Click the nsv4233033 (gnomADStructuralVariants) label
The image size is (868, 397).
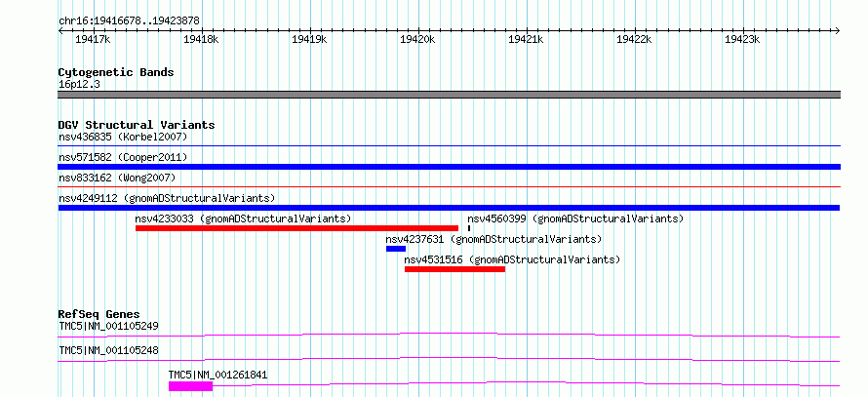click(x=243, y=218)
